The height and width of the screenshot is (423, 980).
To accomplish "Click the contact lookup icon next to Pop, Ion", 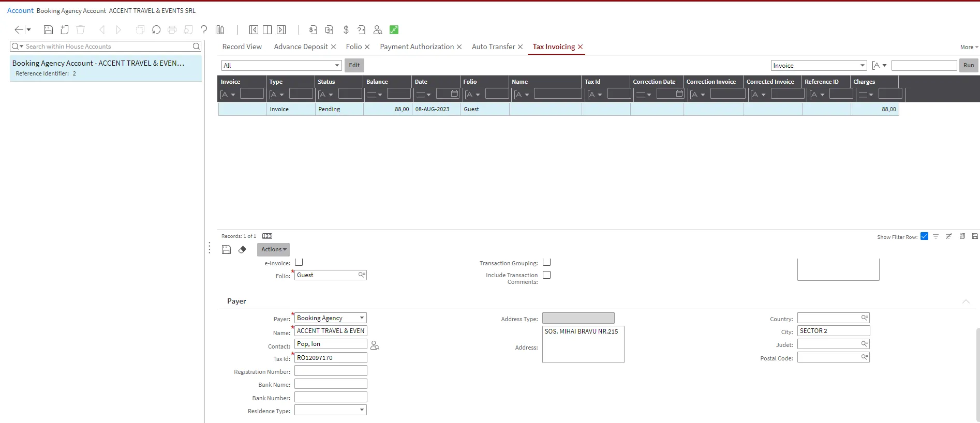I will coord(375,345).
